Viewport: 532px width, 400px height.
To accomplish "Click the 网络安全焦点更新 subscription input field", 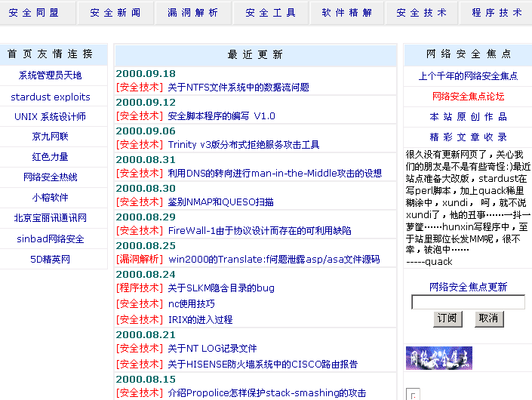I will (x=468, y=302).
